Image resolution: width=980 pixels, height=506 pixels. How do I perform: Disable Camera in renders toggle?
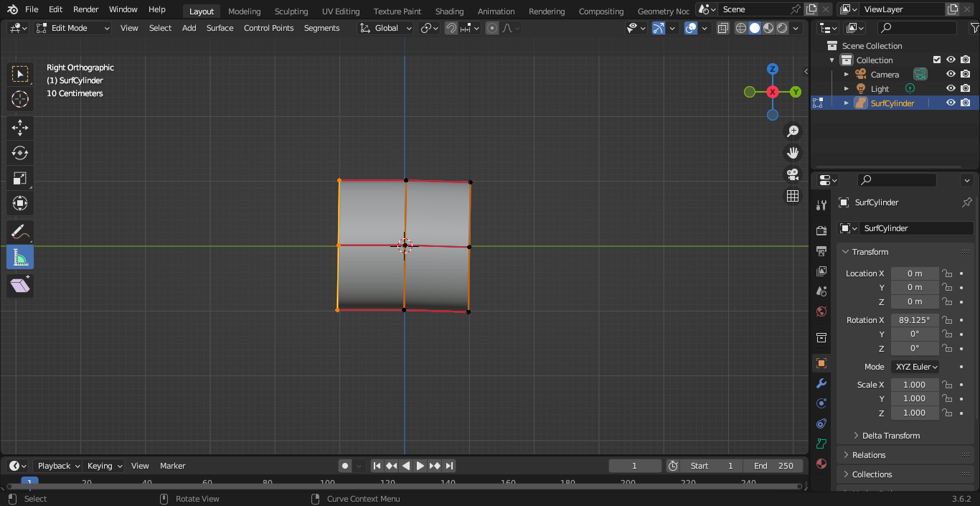click(966, 74)
